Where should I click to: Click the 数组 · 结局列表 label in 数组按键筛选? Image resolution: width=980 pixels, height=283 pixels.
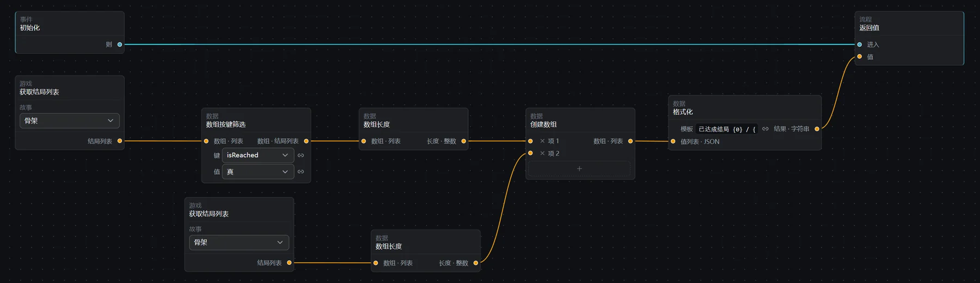(278, 141)
